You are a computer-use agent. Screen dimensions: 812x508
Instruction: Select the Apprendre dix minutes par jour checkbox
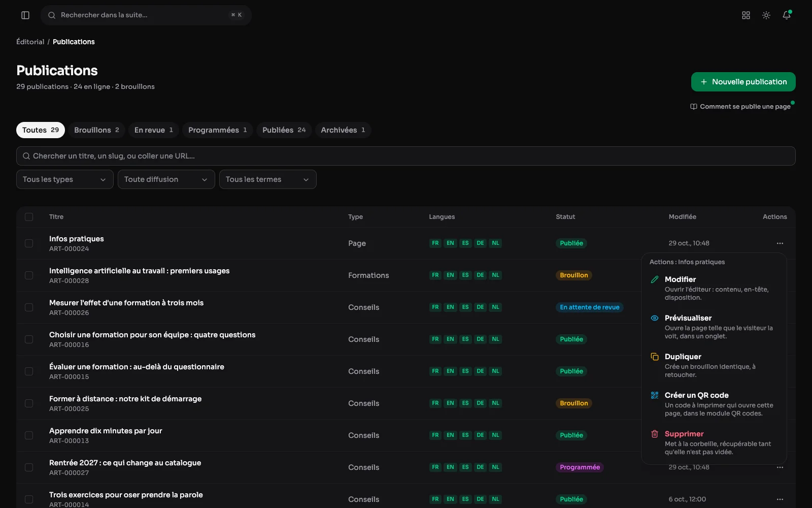coord(29,435)
